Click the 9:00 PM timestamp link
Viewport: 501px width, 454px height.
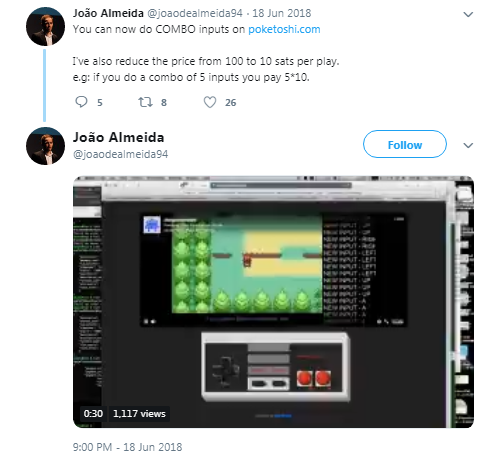(128, 447)
